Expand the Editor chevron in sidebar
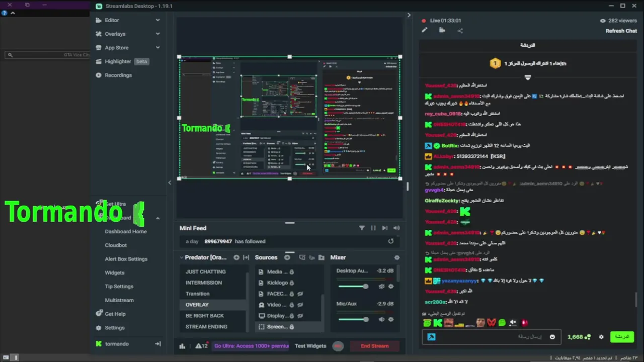644x362 pixels. 157,20
